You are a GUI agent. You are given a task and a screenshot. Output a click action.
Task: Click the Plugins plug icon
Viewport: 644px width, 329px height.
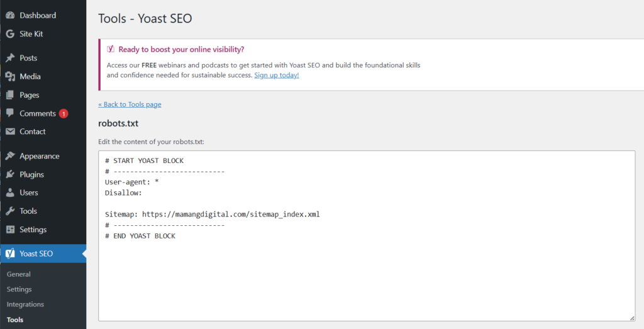[10, 174]
